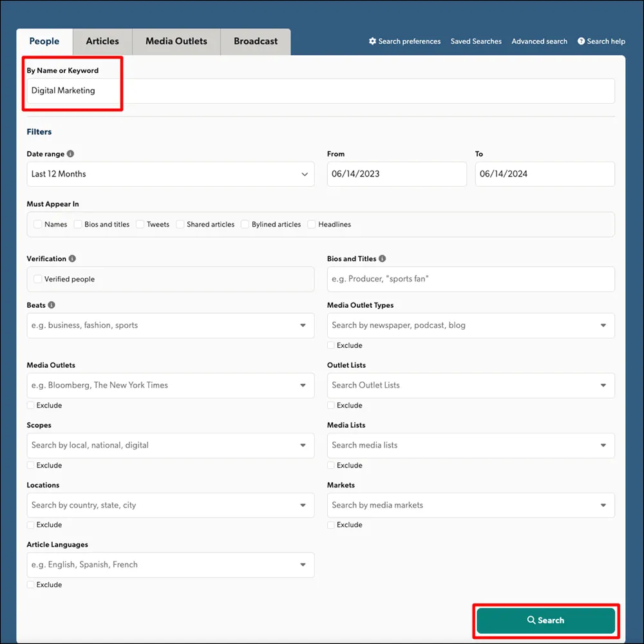
Task: Enable the Names checkbox under Must Appear In
Action: [x=37, y=224]
